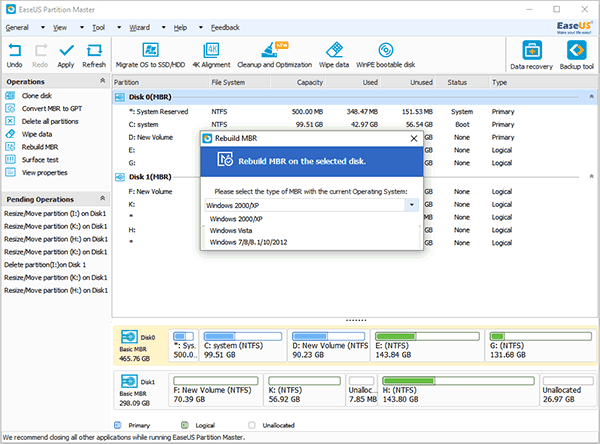Select the Wipe data toolbar icon

tap(334, 50)
